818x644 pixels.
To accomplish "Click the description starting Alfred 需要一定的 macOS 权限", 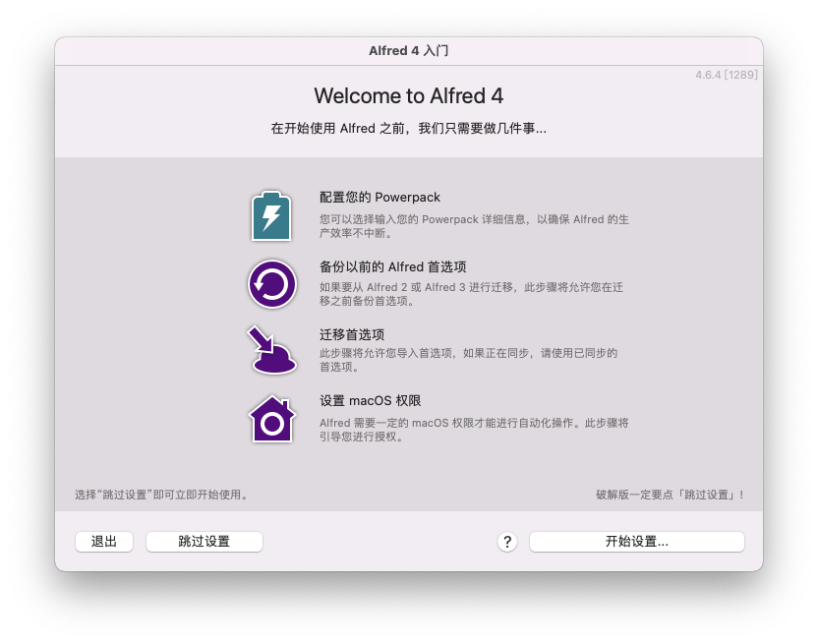I will point(474,430).
